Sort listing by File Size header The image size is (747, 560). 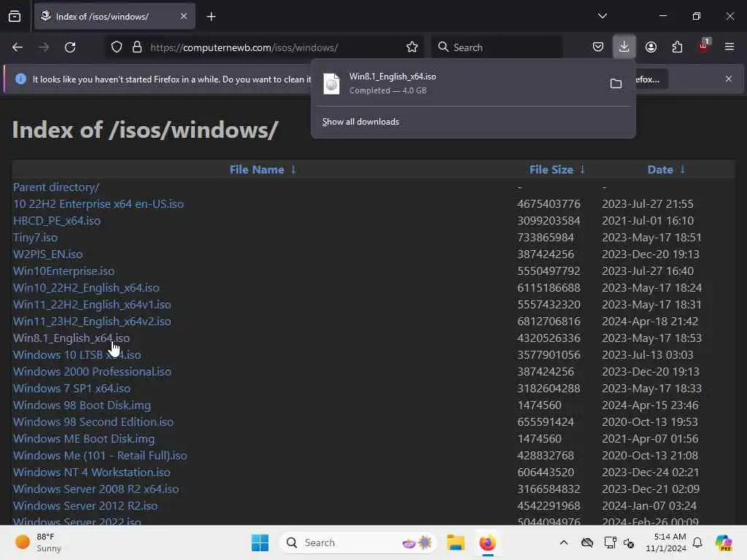[x=551, y=169]
